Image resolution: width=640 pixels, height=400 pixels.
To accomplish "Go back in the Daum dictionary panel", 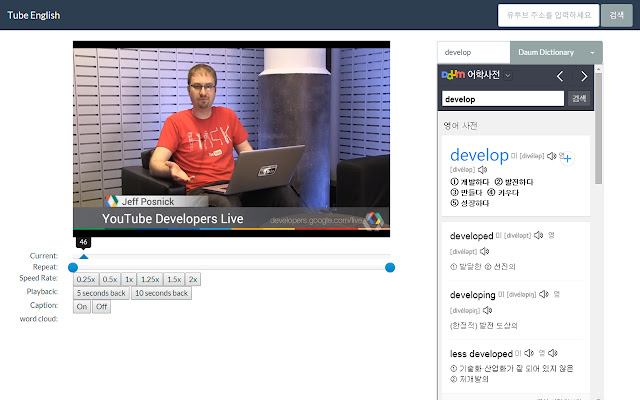I will tap(560, 76).
